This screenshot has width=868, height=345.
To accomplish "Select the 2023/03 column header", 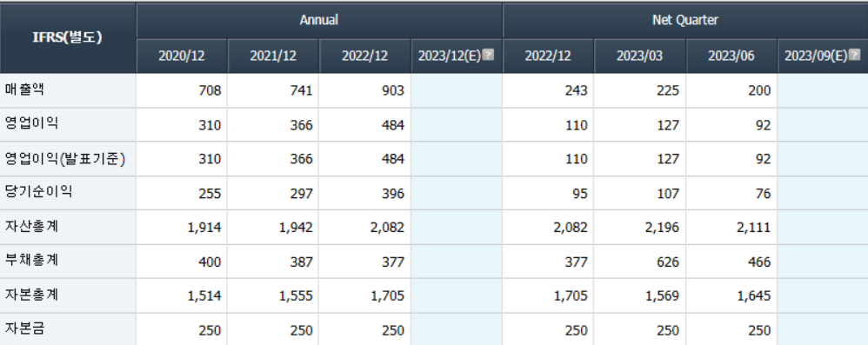I will pyautogui.click(x=639, y=56).
